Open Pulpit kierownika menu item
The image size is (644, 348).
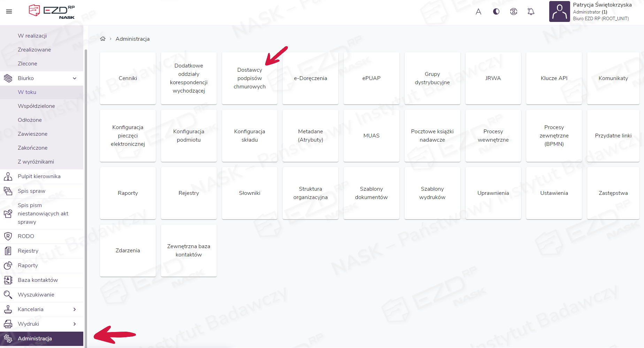(39, 176)
